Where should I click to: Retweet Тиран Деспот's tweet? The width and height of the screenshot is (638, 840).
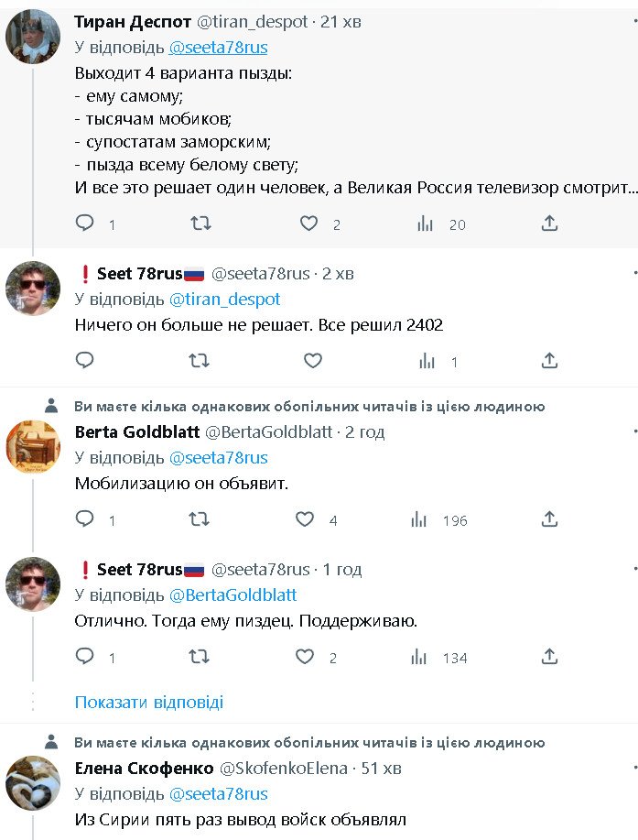click(x=200, y=224)
